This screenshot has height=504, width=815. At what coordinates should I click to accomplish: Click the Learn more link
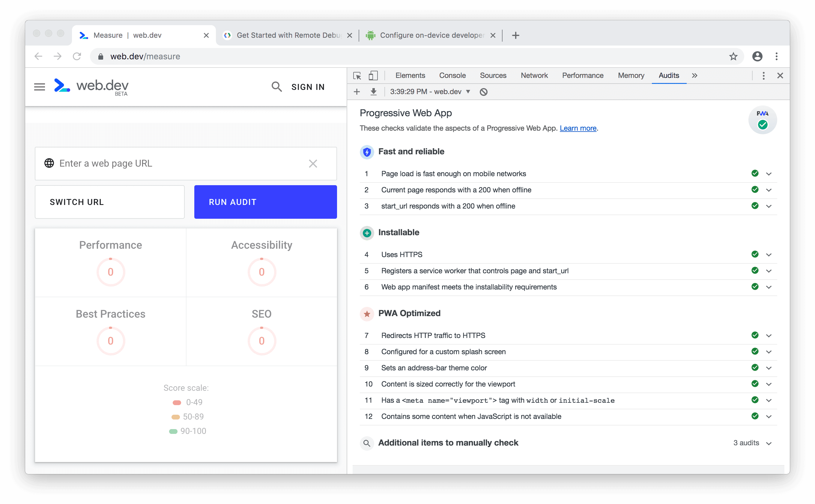coord(578,128)
